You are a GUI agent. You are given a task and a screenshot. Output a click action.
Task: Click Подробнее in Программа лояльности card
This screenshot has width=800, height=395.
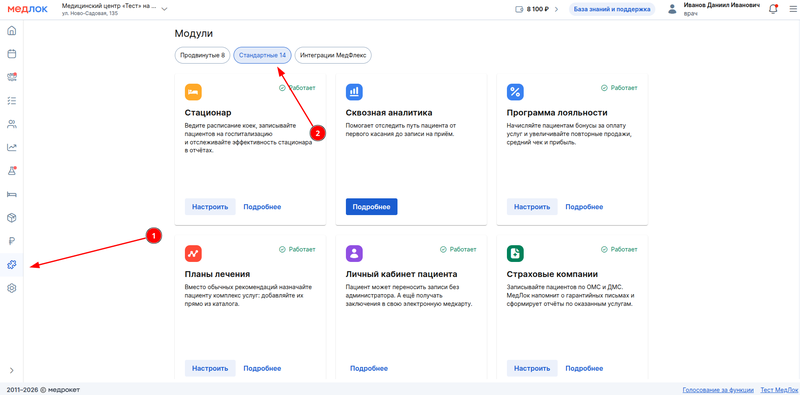(x=584, y=207)
